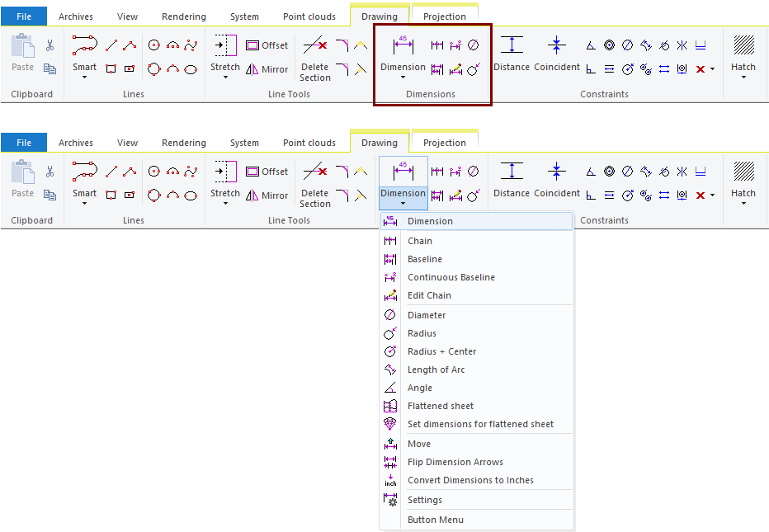Expand the Stretch dropdown arrow in the top ribbon

224,78
